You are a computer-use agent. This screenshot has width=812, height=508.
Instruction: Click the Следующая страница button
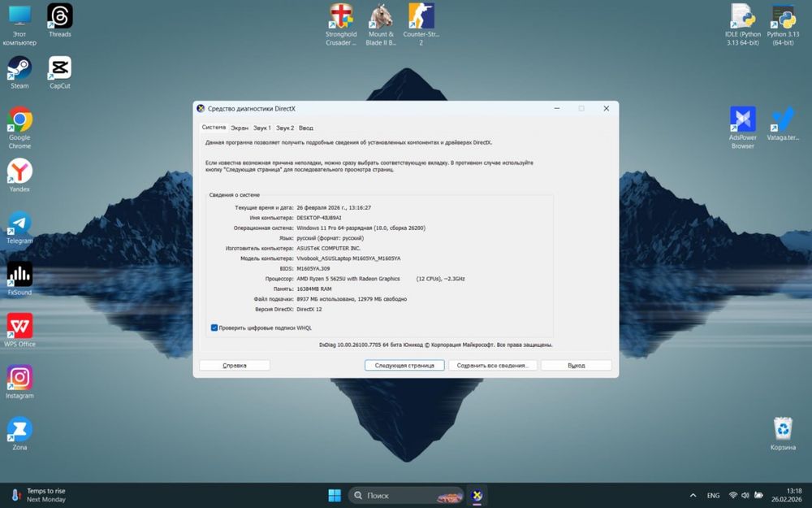point(404,366)
